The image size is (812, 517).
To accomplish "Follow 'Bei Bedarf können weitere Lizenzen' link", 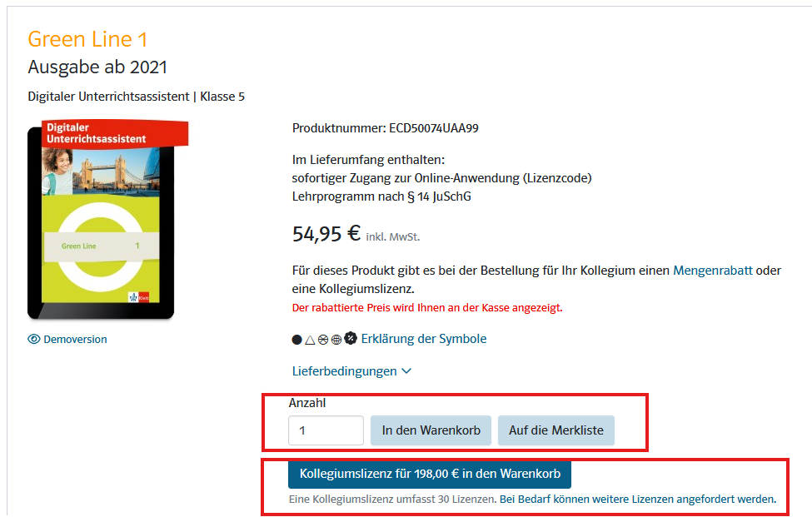I will pyautogui.click(x=637, y=499).
